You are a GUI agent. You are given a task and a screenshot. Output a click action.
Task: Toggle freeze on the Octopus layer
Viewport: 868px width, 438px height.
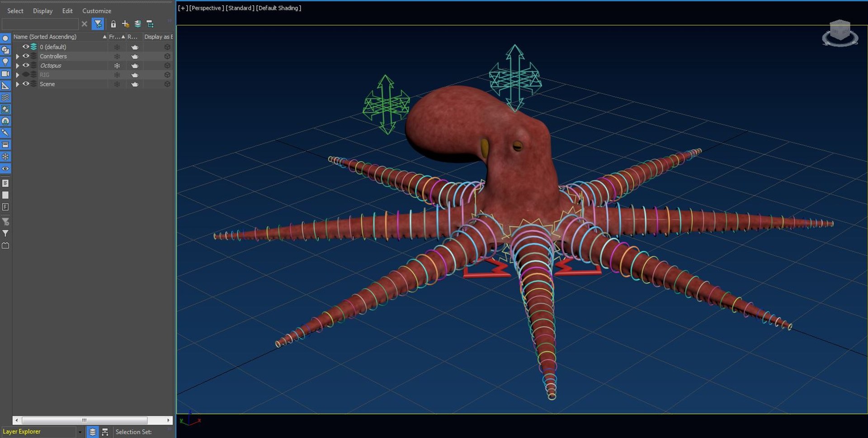(117, 66)
